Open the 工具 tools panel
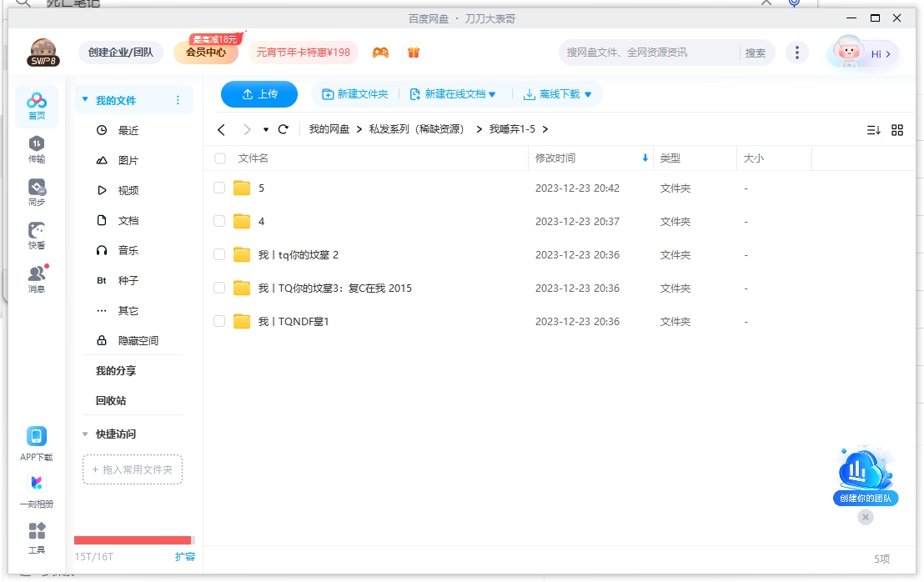Image resolution: width=924 pixels, height=582 pixels. (37, 536)
